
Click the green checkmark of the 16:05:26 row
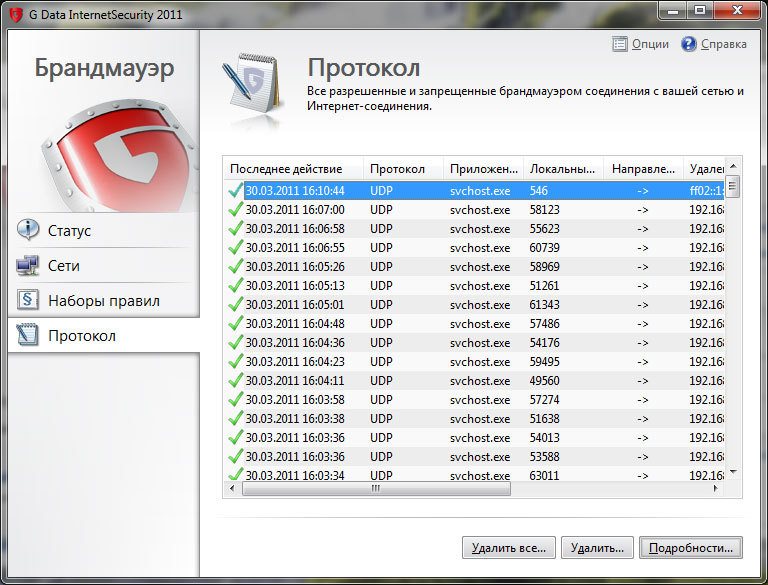pyautogui.click(x=236, y=266)
